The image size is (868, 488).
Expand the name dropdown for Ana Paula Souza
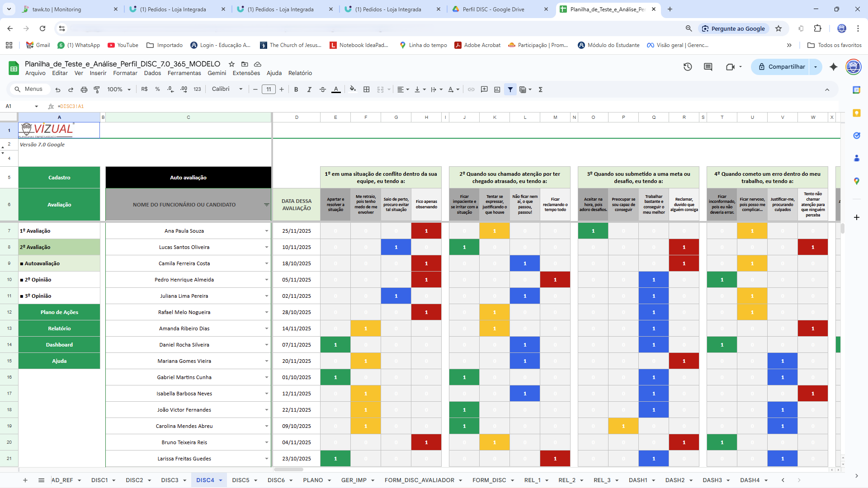click(x=266, y=230)
